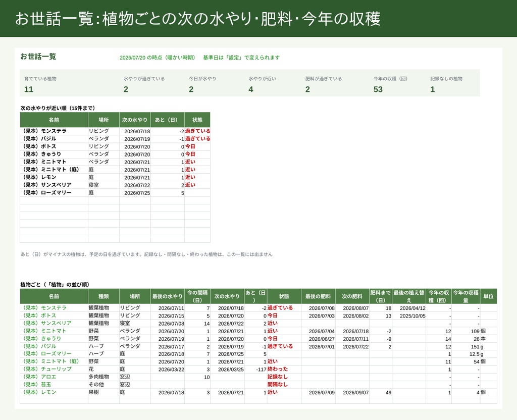Open the (見本)苔玉 plant name link
This screenshot has height=420, width=517.
point(37,384)
